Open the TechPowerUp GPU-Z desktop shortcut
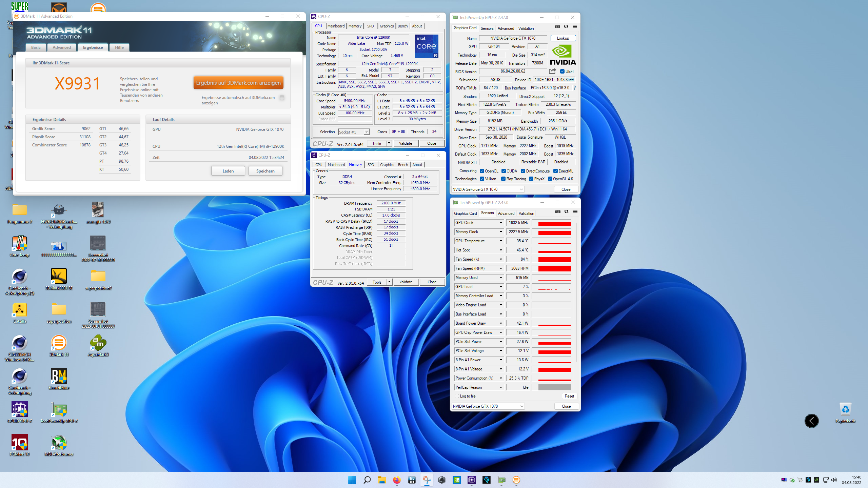Viewport: 868px width, 488px height. coord(59,412)
